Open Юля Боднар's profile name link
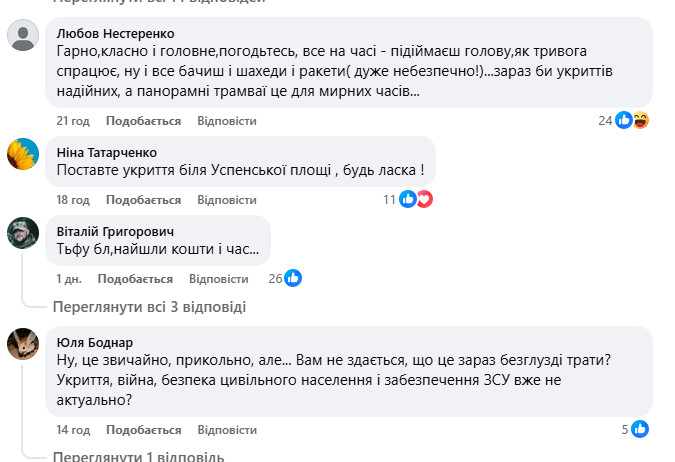Viewport: 675px width, 462px height. pos(95,341)
